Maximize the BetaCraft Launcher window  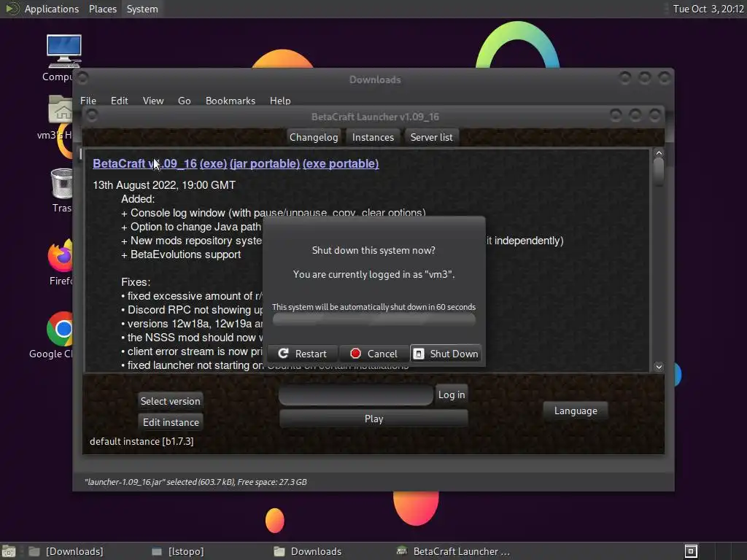click(635, 114)
